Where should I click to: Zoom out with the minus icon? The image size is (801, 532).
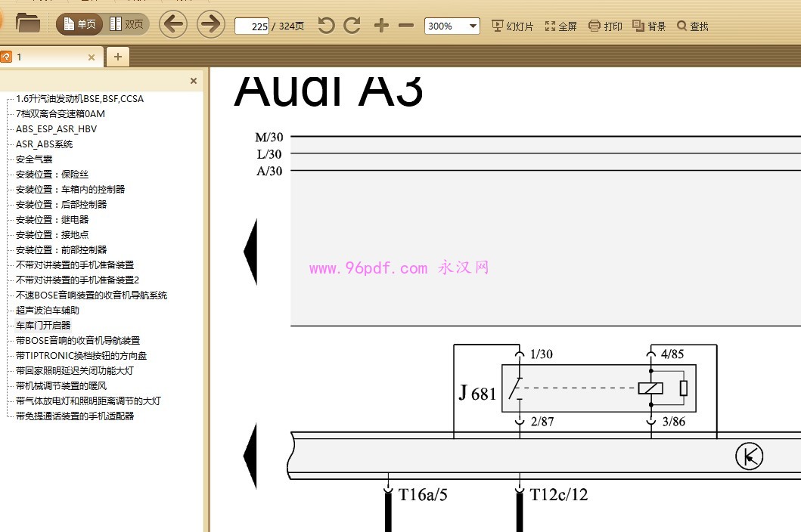406,25
